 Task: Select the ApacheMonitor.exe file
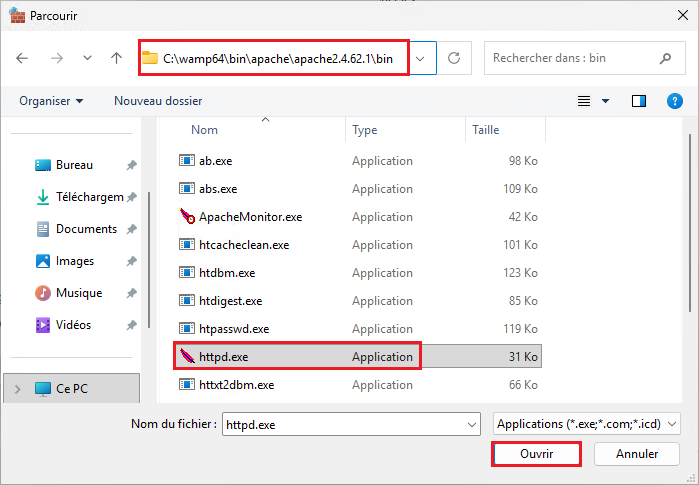click(250, 217)
